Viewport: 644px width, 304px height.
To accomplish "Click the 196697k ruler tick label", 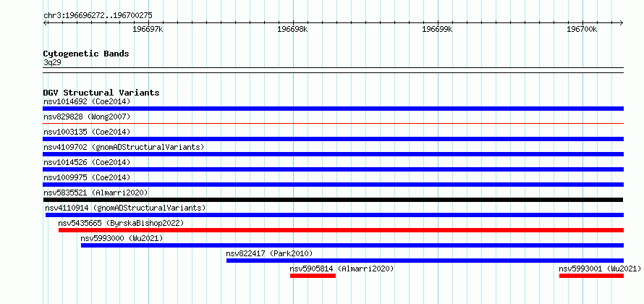I will [x=148, y=30].
